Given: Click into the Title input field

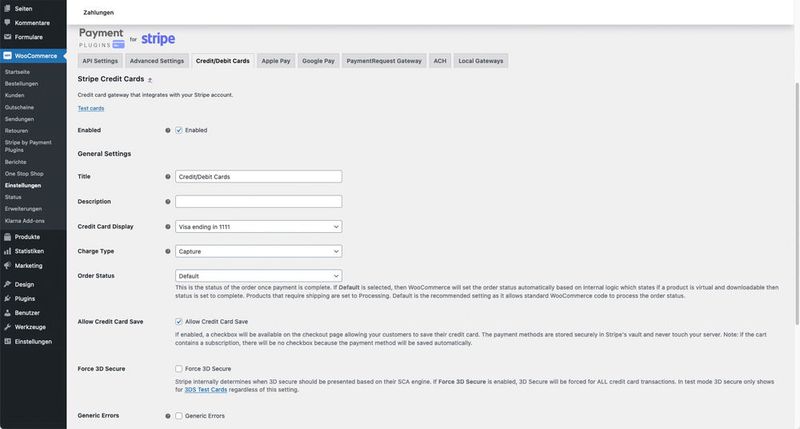Looking at the screenshot, I should click(258, 176).
